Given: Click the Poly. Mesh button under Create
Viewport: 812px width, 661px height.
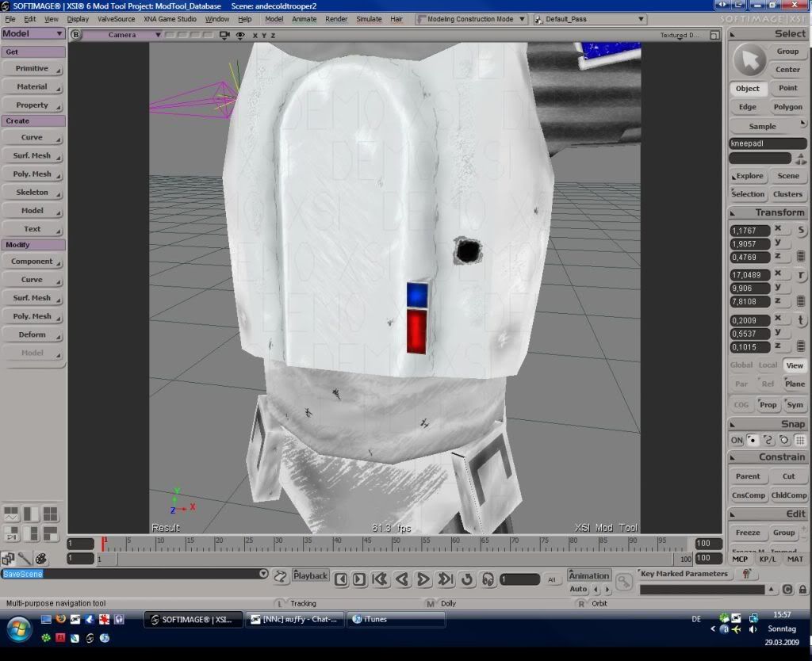Looking at the screenshot, I should click(x=33, y=174).
